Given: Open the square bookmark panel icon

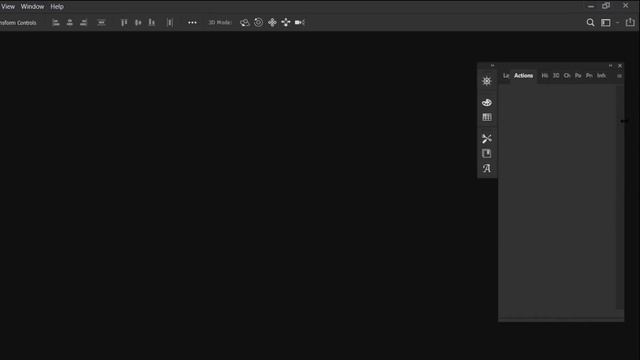Looking at the screenshot, I should click(x=487, y=153).
